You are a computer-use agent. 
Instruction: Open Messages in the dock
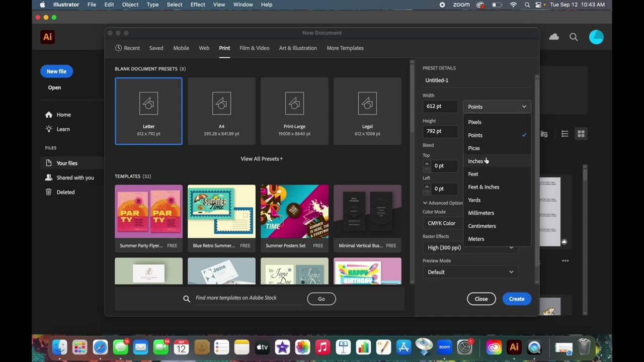click(120, 347)
